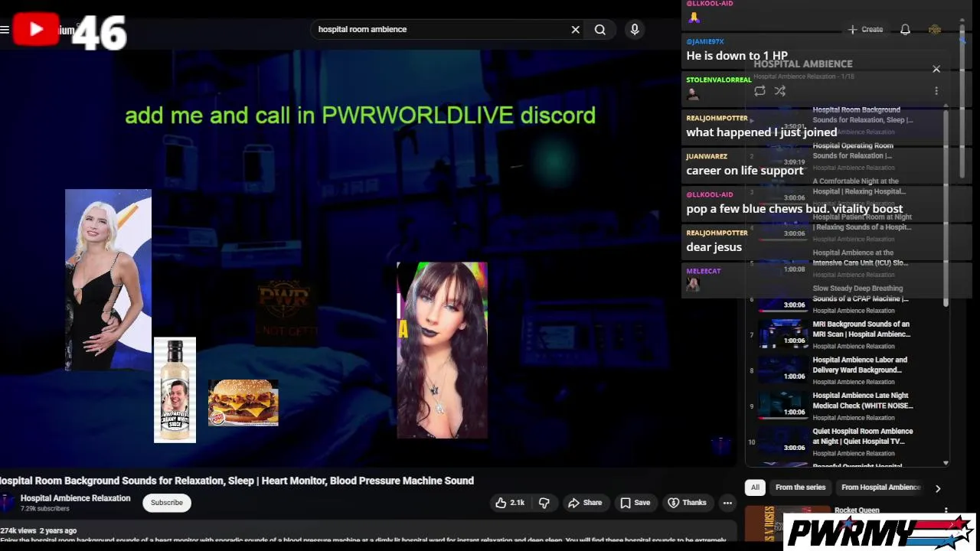Open Hospital Ambience Relaxation channel avatar
This screenshot has width=980, height=551.
coord(7,503)
